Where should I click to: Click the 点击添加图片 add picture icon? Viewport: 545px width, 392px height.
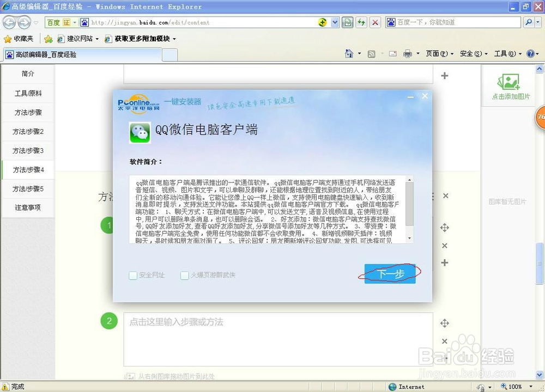click(509, 83)
